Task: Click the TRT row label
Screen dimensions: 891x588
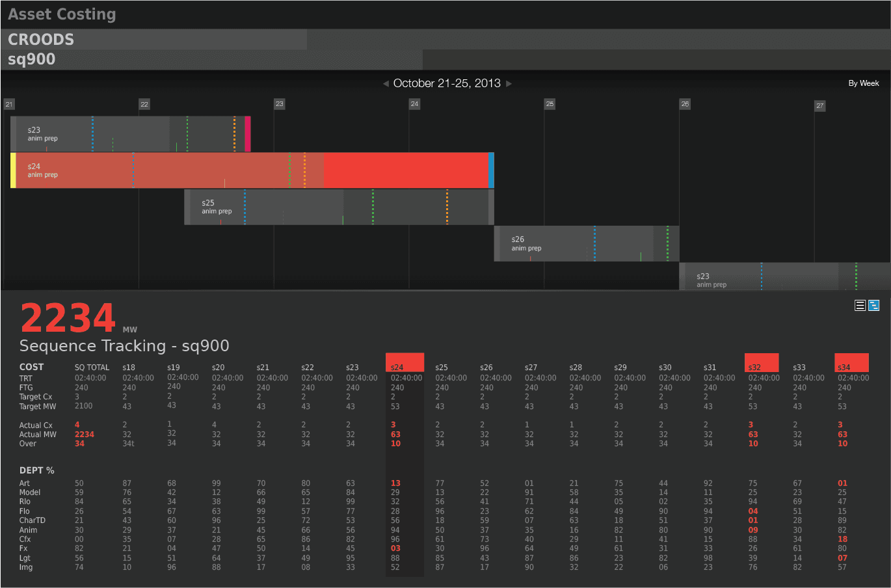Action: (26, 379)
